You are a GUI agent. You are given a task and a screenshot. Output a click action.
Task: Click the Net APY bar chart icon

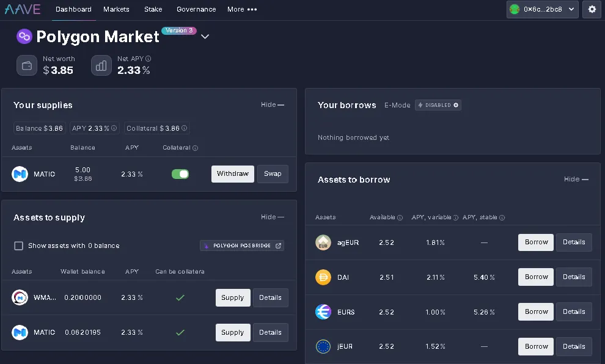(101, 65)
